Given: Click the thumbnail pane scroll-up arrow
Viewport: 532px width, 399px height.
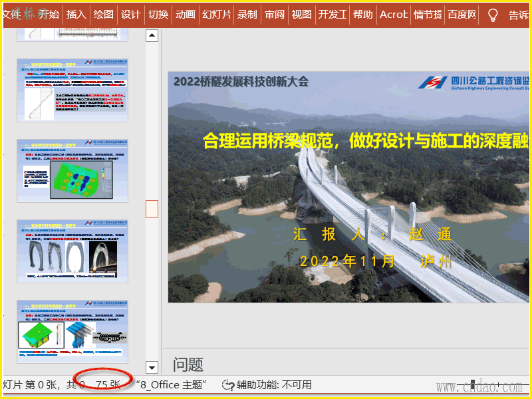Looking at the screenshot, I should 152,35.
